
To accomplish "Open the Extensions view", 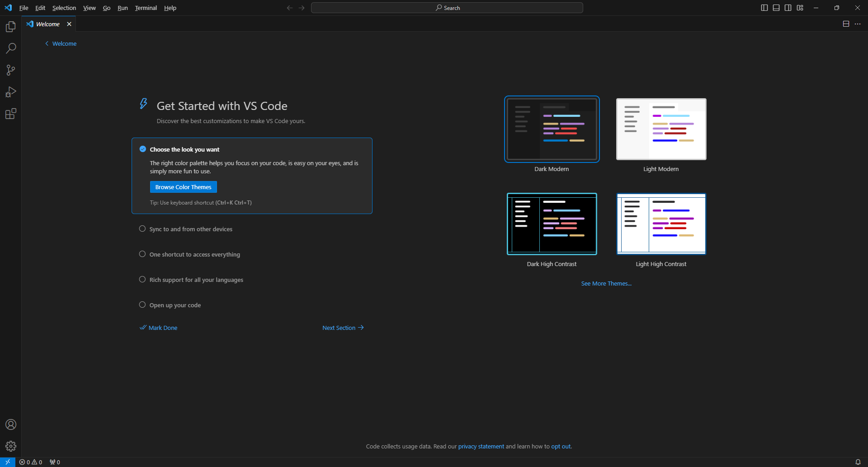I will point(10,114).
